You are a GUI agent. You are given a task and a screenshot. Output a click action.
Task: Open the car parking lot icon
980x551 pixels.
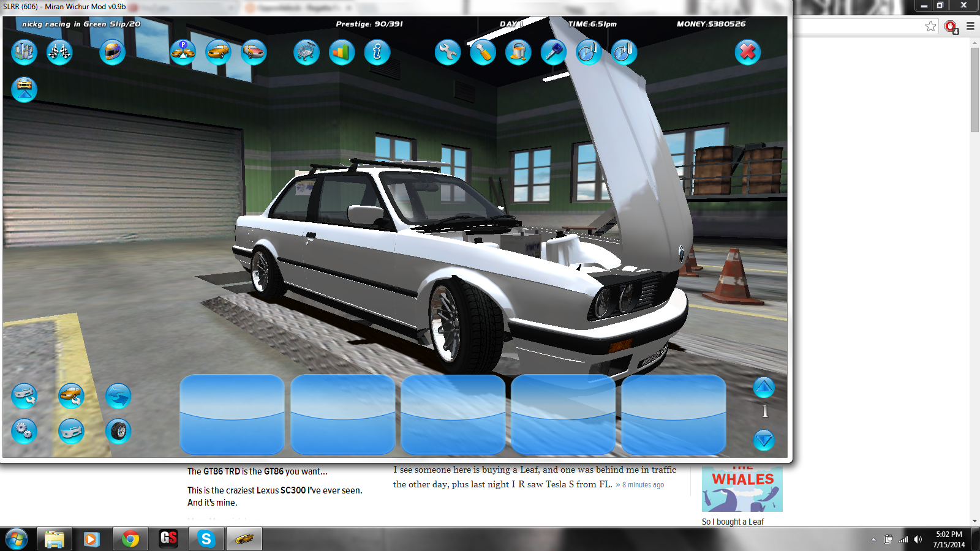click(183, 52)
